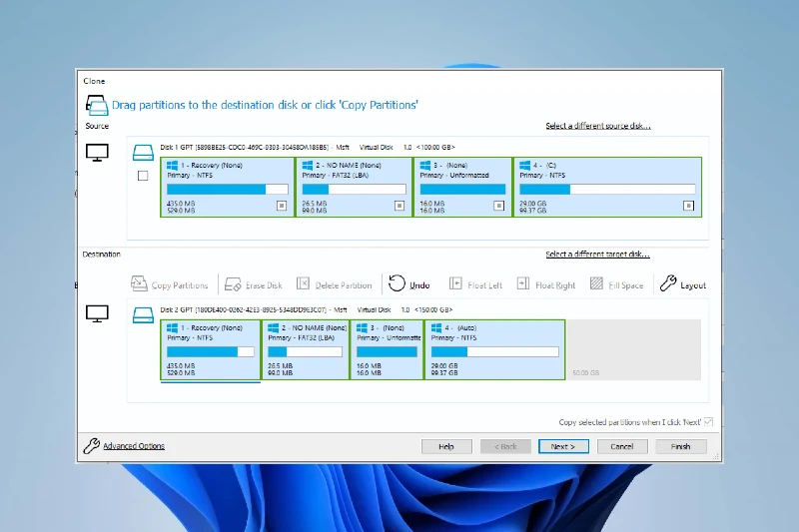Viewport: 799px width, 532px height.
Task: Click the wrench icon beside Advanced Options
Action: (91, 446)
